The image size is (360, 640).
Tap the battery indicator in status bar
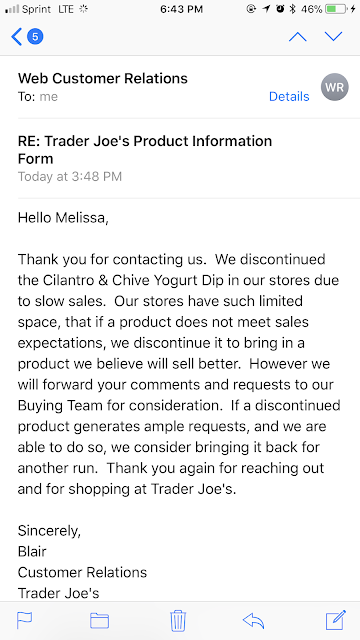[x=338, y=9]
